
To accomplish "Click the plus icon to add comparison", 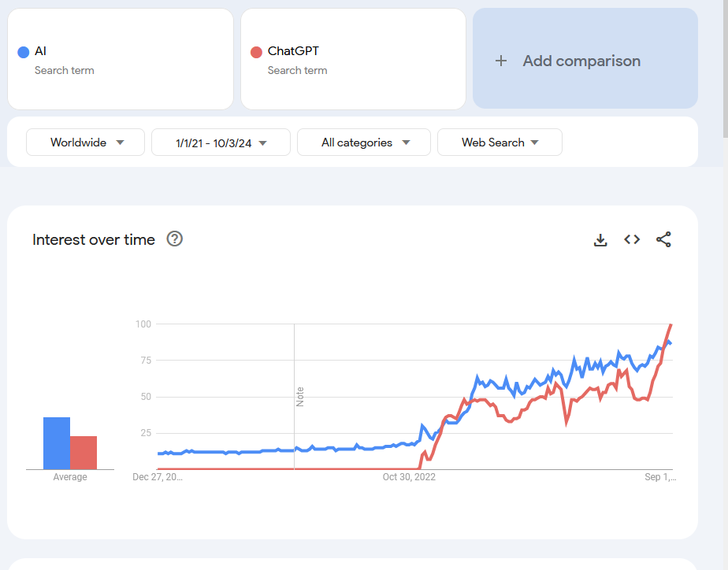I will coord(501,61).
